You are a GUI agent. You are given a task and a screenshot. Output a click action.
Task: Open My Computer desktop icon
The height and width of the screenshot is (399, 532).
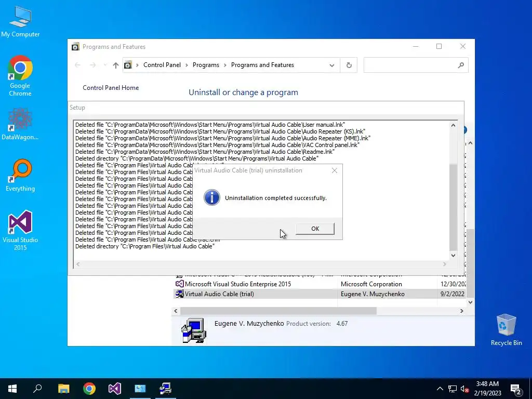[20, 21]
